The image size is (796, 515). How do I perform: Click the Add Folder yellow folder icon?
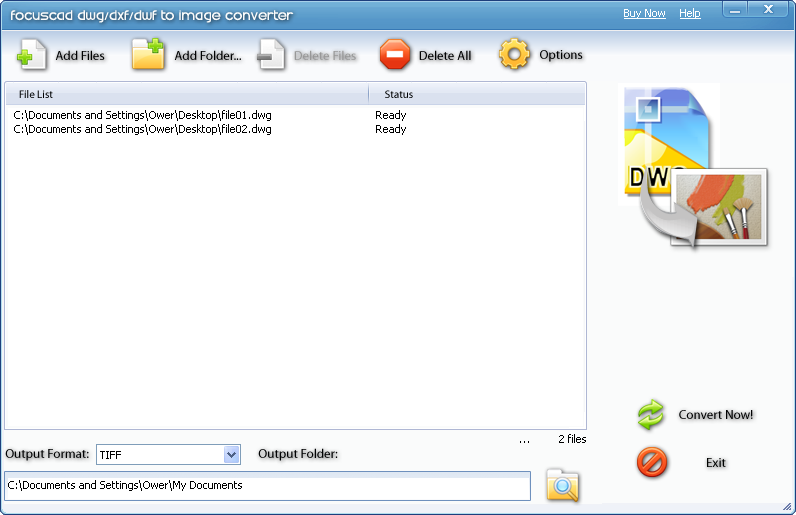(x=148, y=54)
